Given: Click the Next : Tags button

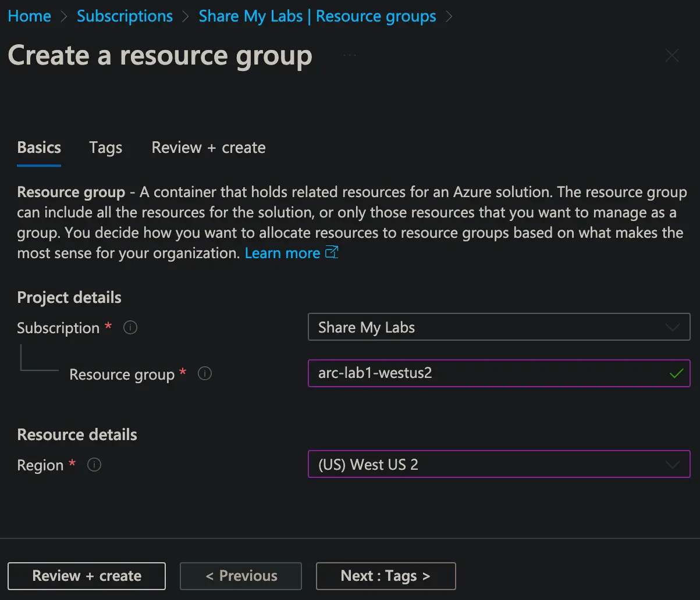Looking at the screenshot, I should (385, 576).
